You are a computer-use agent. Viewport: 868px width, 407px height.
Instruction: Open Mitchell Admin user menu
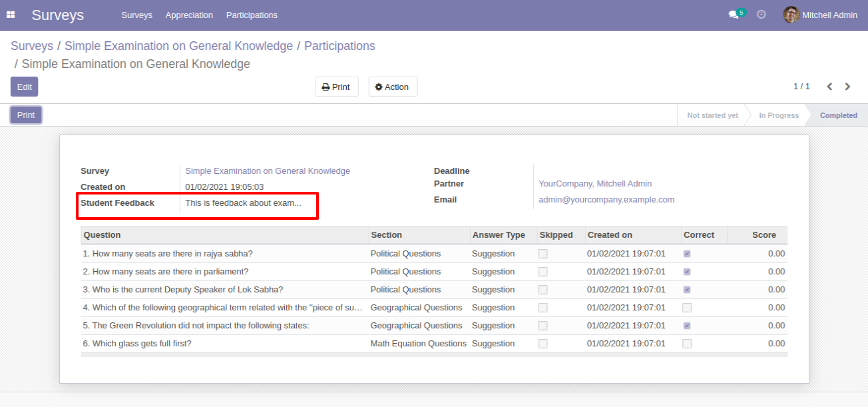tap(820, 15)
